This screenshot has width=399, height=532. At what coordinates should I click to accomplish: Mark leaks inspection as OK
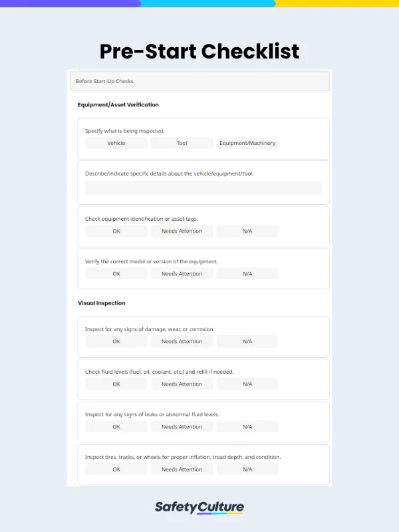pyautogui.click(x=116, y=426)
